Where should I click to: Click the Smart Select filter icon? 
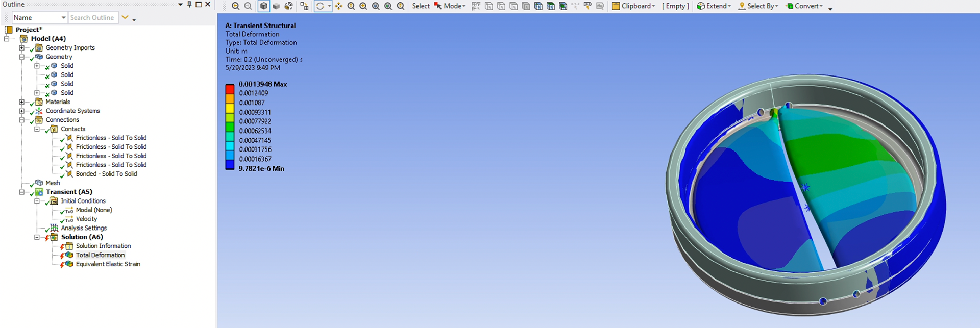(x=476, y=6)
